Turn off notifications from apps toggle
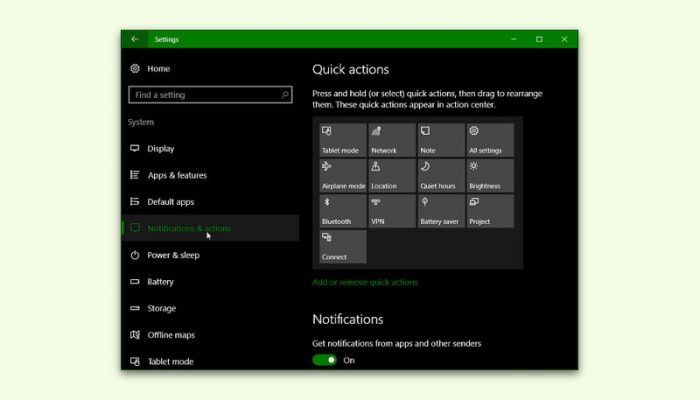Viewport: 700px width, 400px height. 325,360
